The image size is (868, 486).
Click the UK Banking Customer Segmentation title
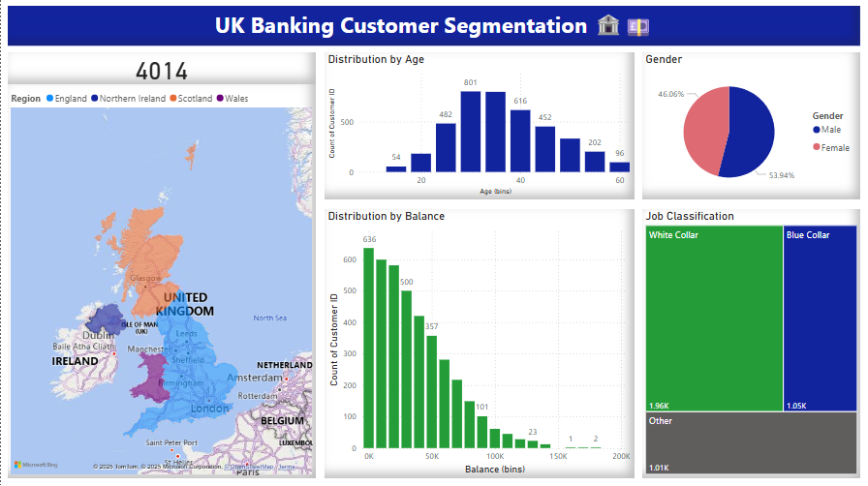[x=401, y=25]
